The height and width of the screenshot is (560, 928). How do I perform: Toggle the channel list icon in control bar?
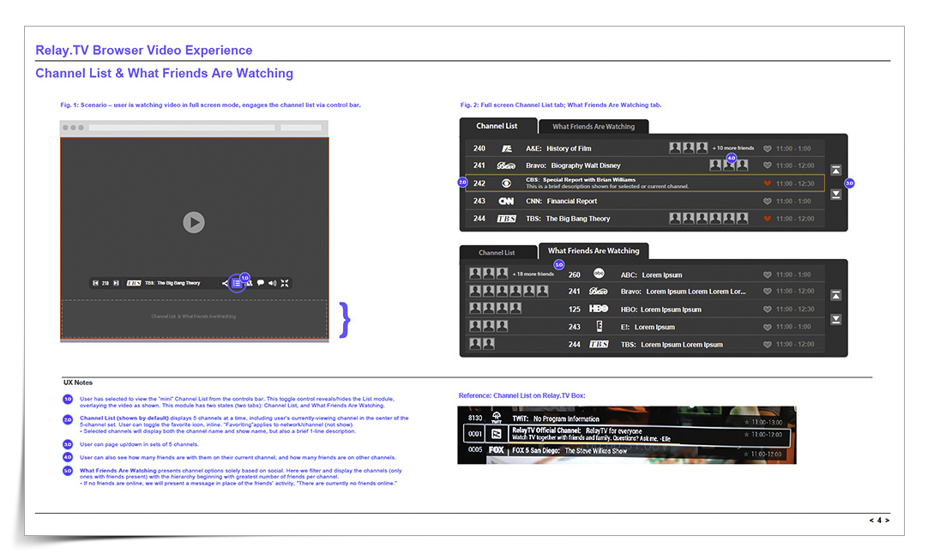pos(237,283)
